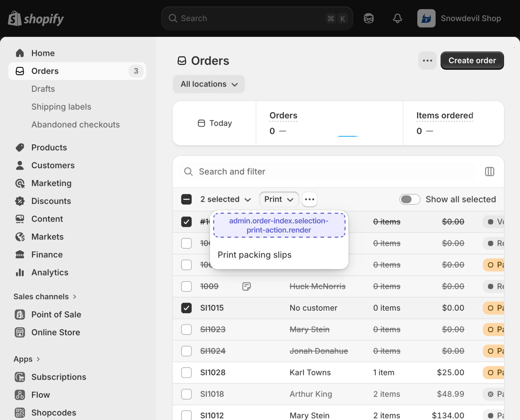Open order SI1028 row link
The height and width of the screenshot is (420, 520).
click(213, 372)
